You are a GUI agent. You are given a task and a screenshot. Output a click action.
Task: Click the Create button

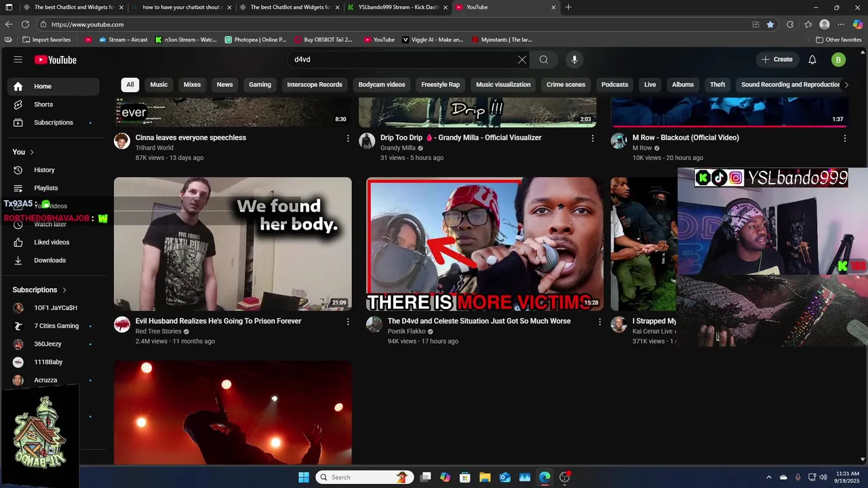[x=777, y=60]
